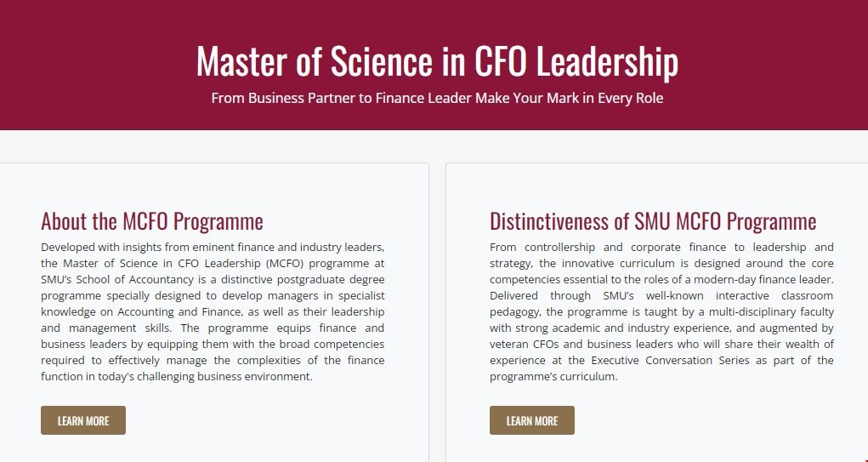Click the 'From Business Partner to Finance Leader' subtitle
The image size is (868, 462).
[x=437, y=98]
